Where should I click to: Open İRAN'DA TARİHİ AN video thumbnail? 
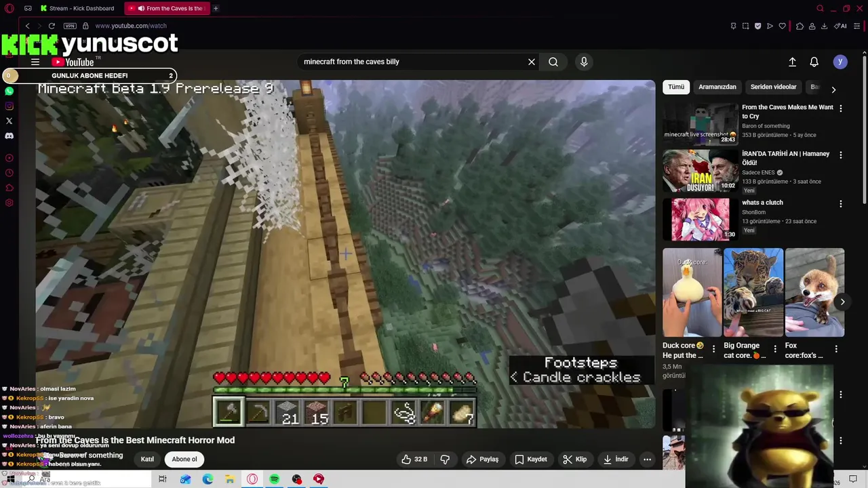[700, 171]
